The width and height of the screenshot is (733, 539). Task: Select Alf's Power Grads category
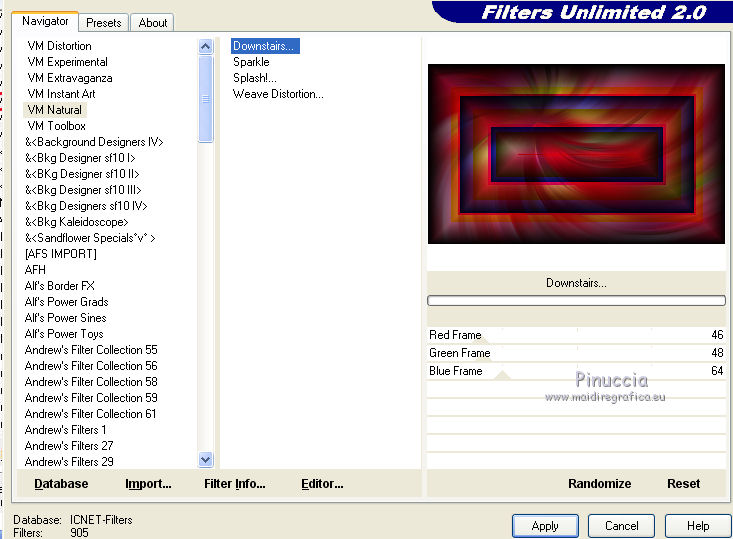[x=66, y=302]
